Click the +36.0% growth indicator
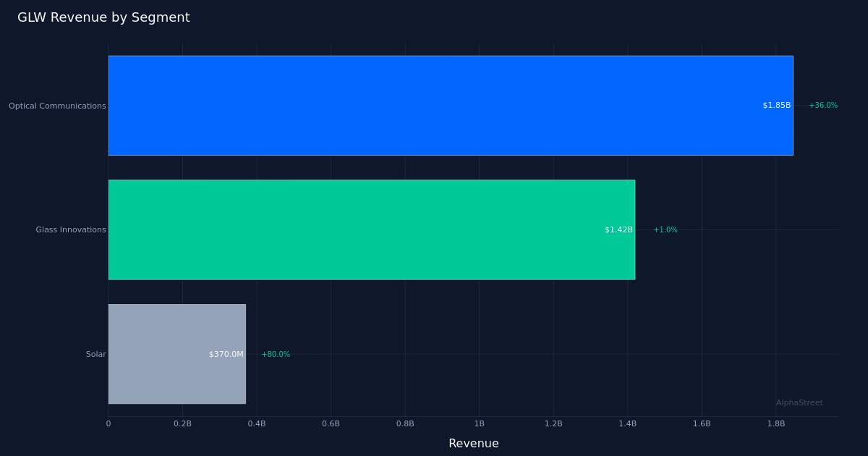868x456 pixels. (x=823, y=105)
